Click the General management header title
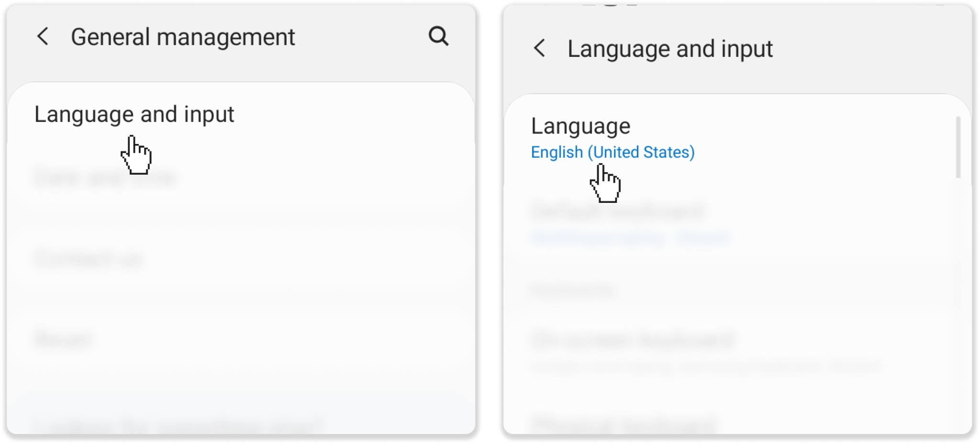Image resolution: width=980 pixels, height=444 pixels. point(183,37)
